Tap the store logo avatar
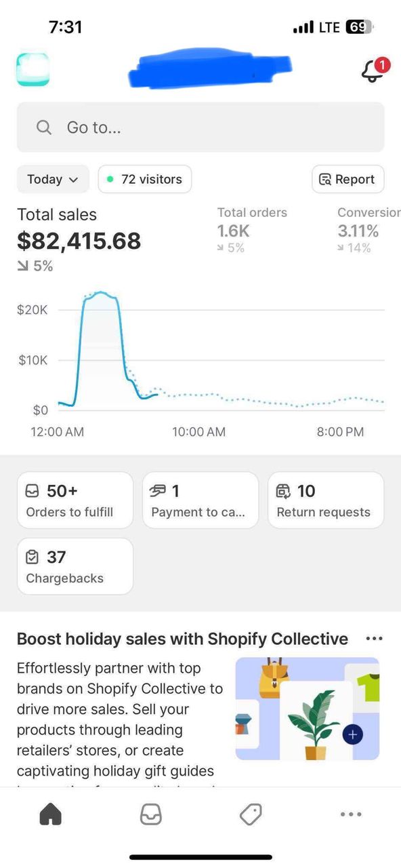The width and height of the screenshot is (401, 868). [x=33, y=70]
